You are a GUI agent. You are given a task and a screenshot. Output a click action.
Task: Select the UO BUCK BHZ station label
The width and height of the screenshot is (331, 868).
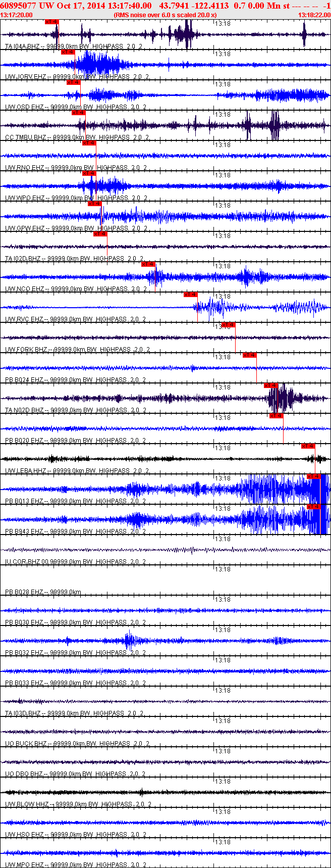[77, 744]
